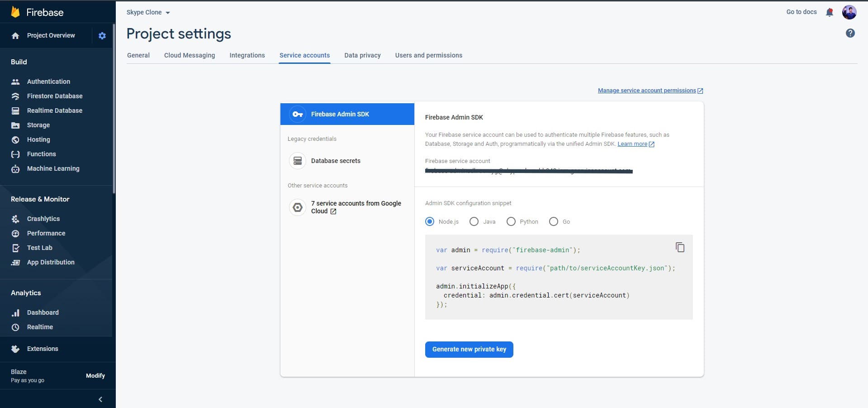Select the Go radio button
This screenshot has width=868, height=408.
(554, 221)
